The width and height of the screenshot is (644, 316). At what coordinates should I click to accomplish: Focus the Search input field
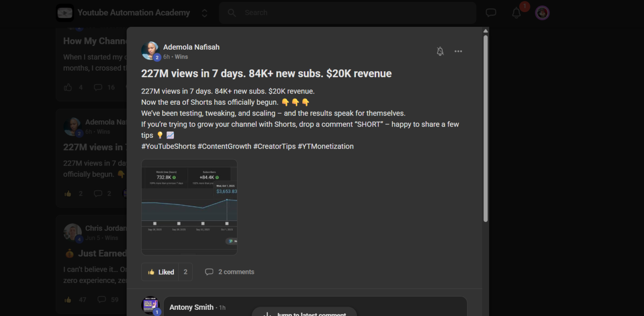pos(347,13)
